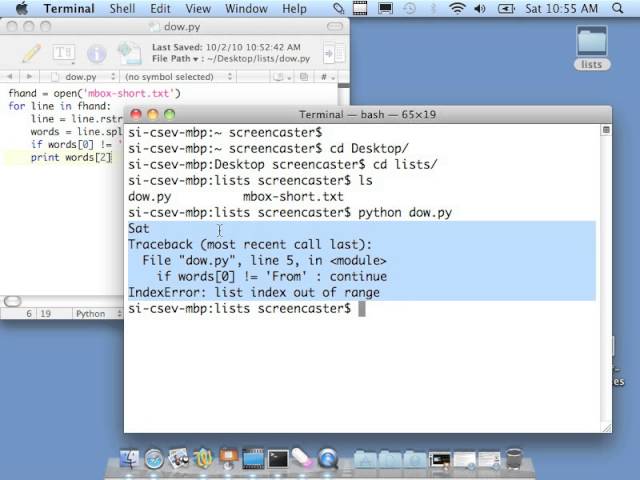Open Finder from the Dock

click(x=129, y=459)
